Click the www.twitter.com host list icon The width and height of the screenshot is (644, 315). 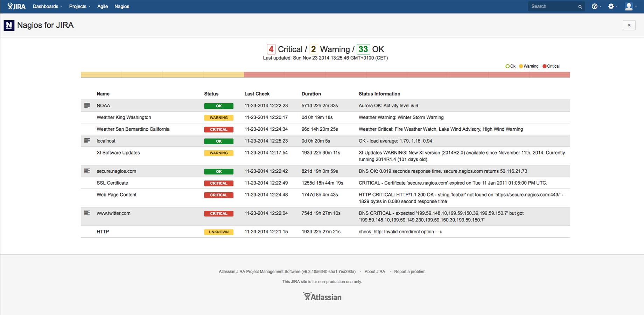(x=87, y=213)
